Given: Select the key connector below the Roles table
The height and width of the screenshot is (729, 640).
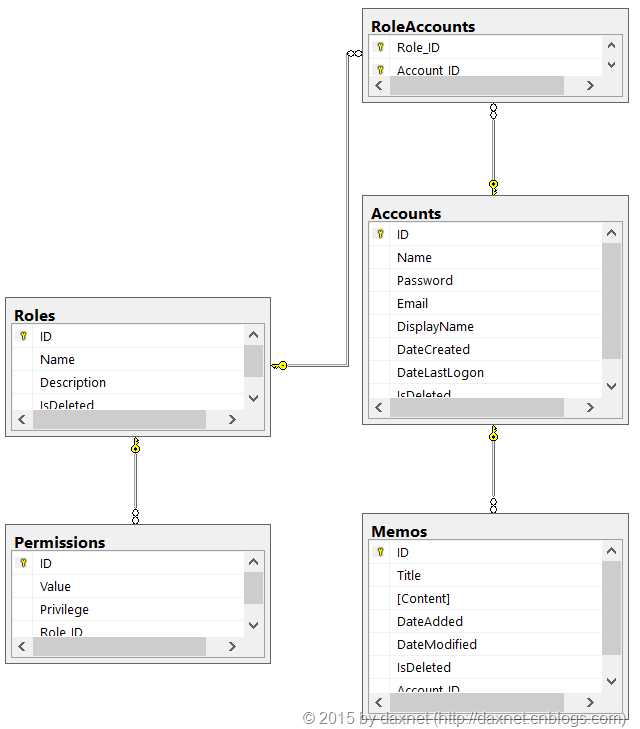Looking at the screenshot, I should pos(135,445).
